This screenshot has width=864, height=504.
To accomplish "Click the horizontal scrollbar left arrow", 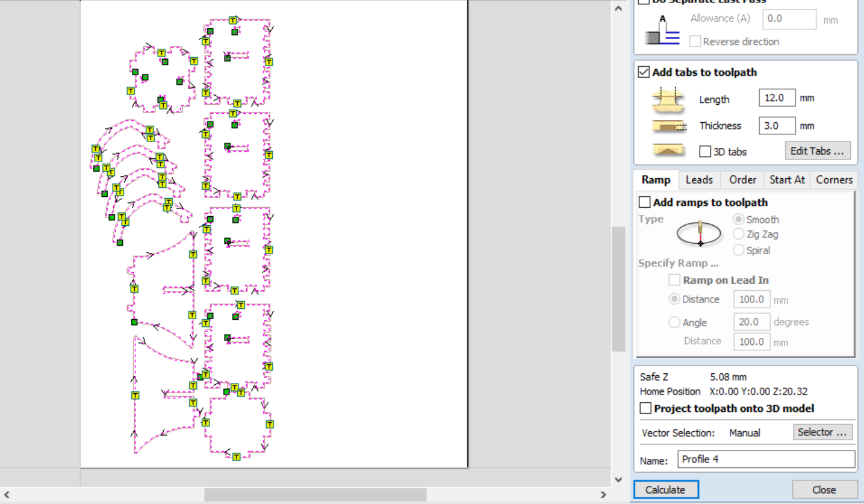I will point(7,495).
